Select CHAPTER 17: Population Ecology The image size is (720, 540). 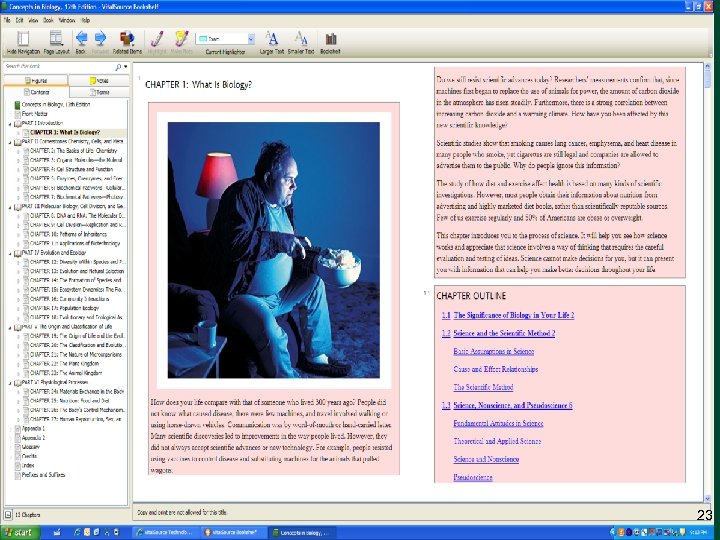(x=64, y=308)
